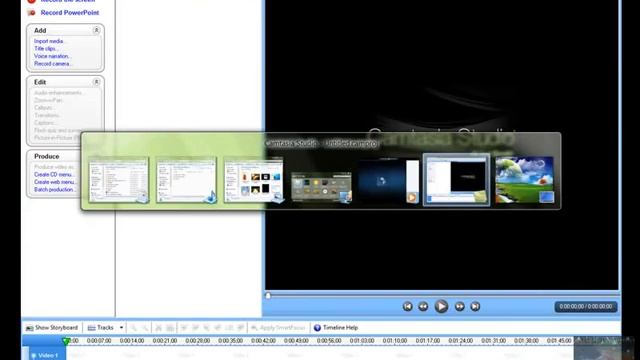
Task: Click 0:00:35;00 on the timeline ruler
Action: (x=231, y=340)
